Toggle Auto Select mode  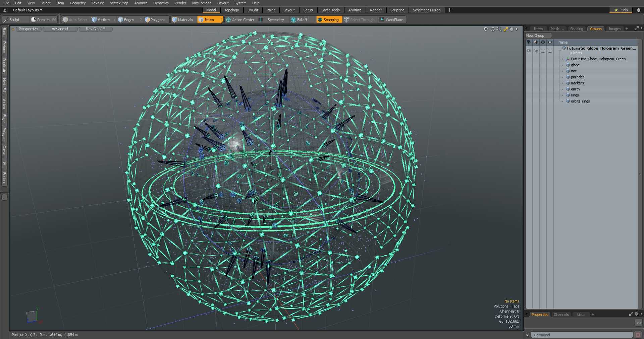click(x=75, y=20)
